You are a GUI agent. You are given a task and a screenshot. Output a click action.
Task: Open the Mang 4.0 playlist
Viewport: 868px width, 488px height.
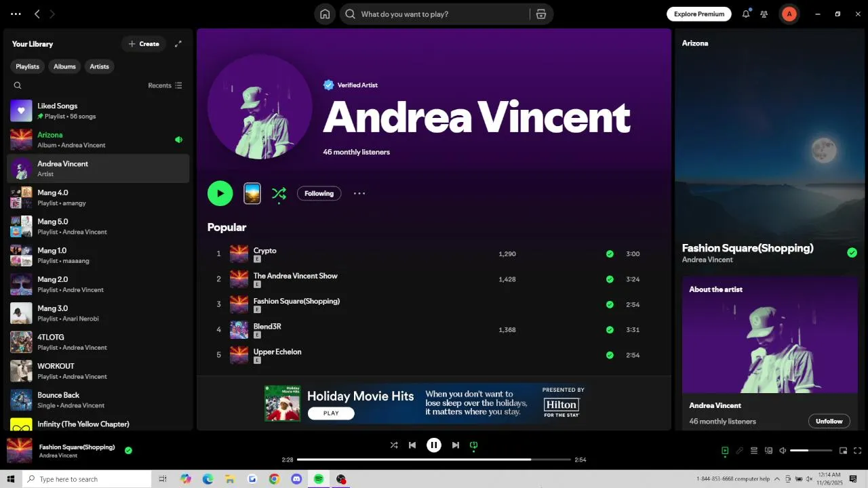tap(98, 197)
